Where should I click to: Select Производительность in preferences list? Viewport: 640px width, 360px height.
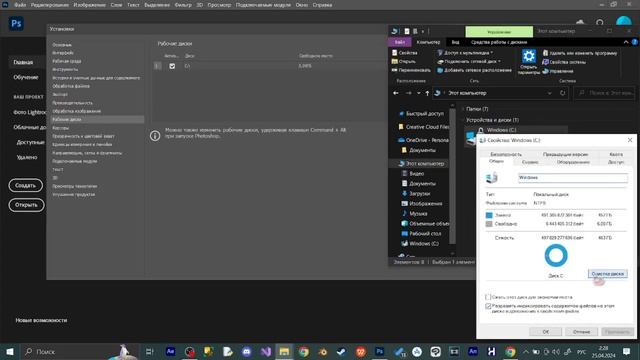(72, 103)
